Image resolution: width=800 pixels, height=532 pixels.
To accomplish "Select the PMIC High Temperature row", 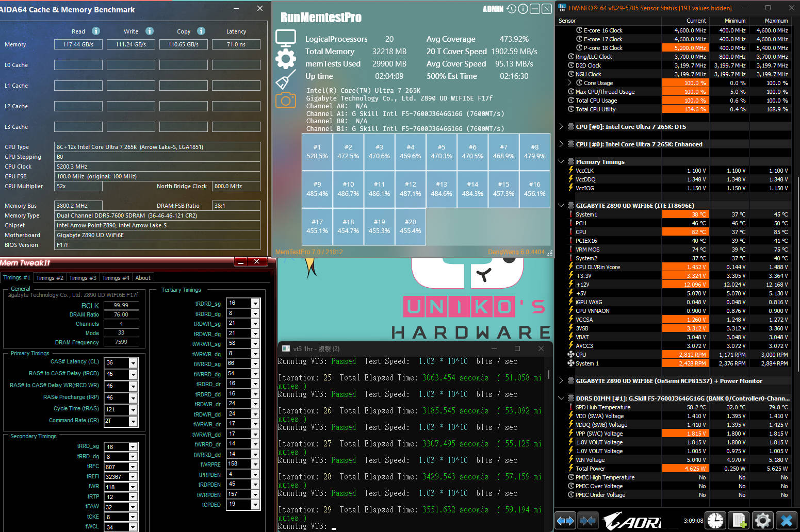I will tap(674, 477).
